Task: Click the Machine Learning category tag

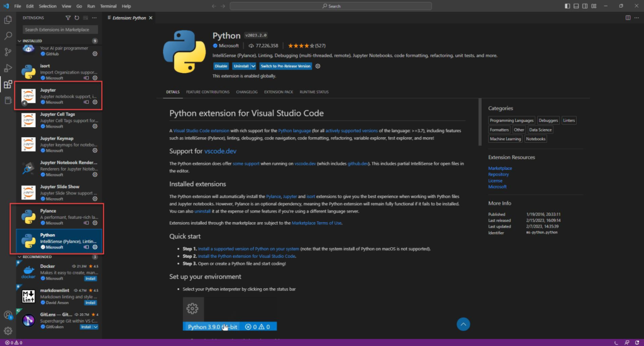Action: point(505,139)
